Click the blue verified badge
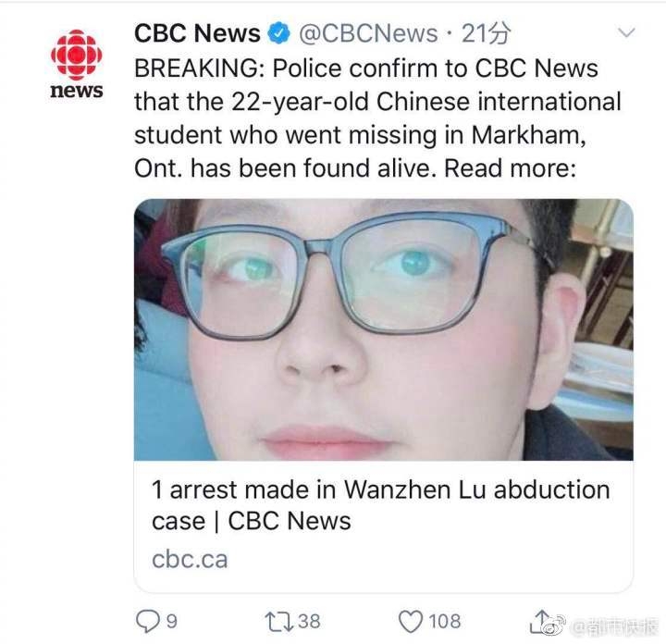This screenshot has height=644, width=666. [x=277, y=33]
